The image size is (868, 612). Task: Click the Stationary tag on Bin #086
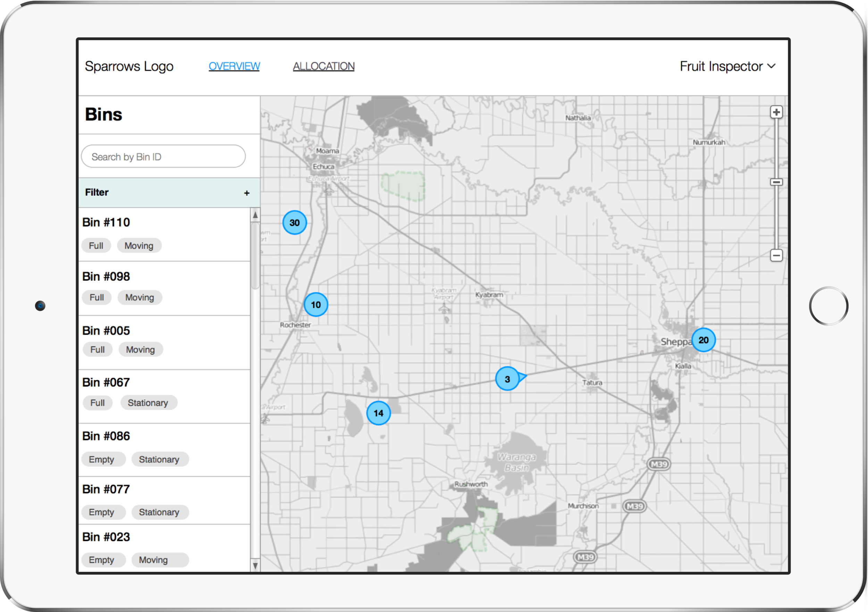(x=159, y=459)
